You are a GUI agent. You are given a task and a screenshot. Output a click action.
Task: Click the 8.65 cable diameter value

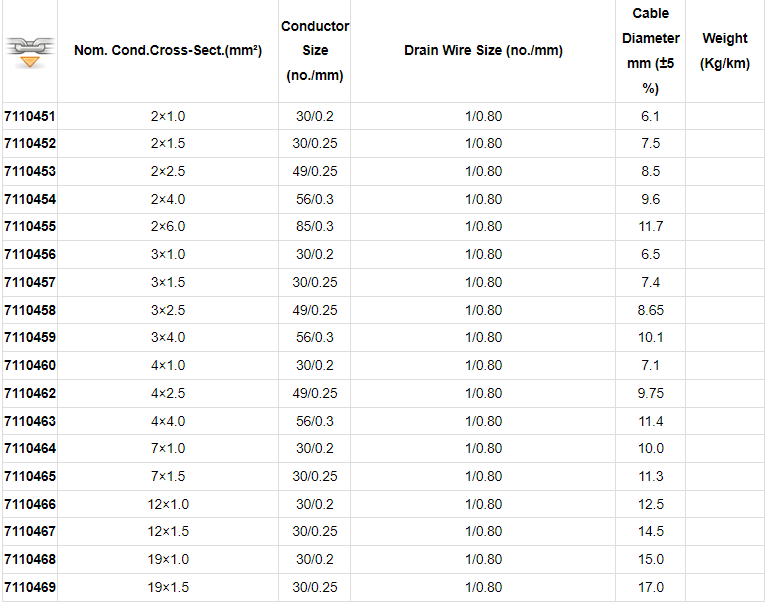point(650,310)
